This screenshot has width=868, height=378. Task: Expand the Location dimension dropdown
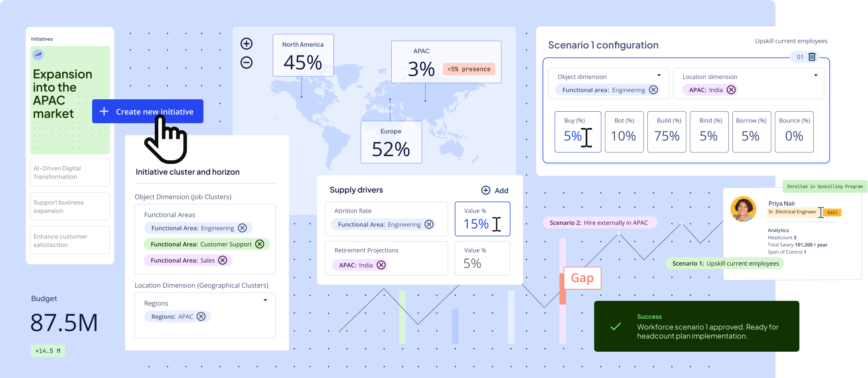pyautogui.click(x=816, y=75)
